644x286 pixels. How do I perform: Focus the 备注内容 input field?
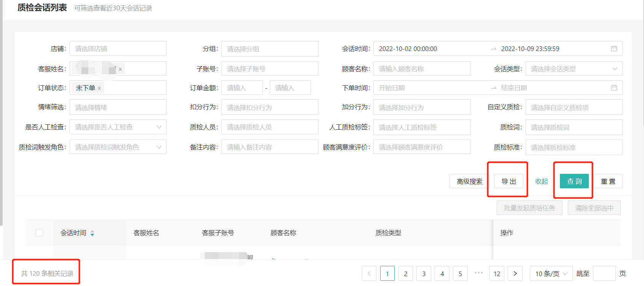click(270, 147)
